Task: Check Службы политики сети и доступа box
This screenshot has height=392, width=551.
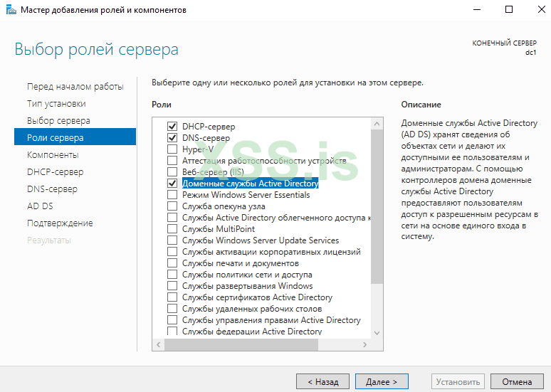Action: [x=172, y=275]
